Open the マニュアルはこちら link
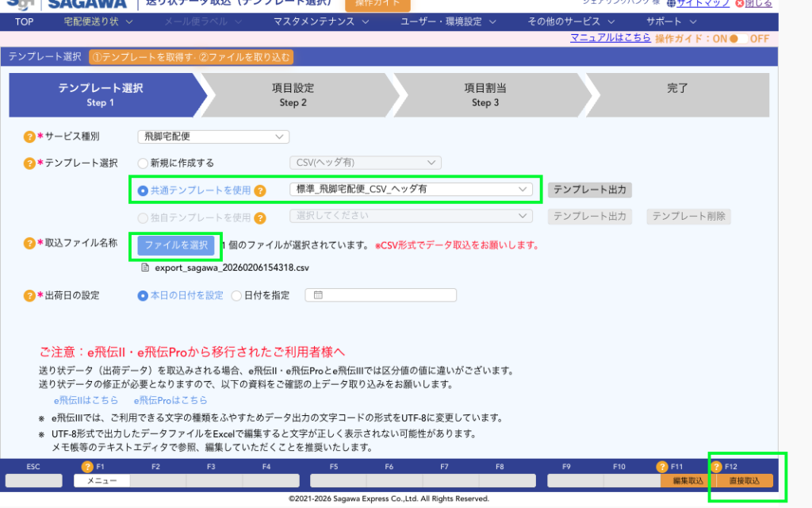 click(610, 38)
